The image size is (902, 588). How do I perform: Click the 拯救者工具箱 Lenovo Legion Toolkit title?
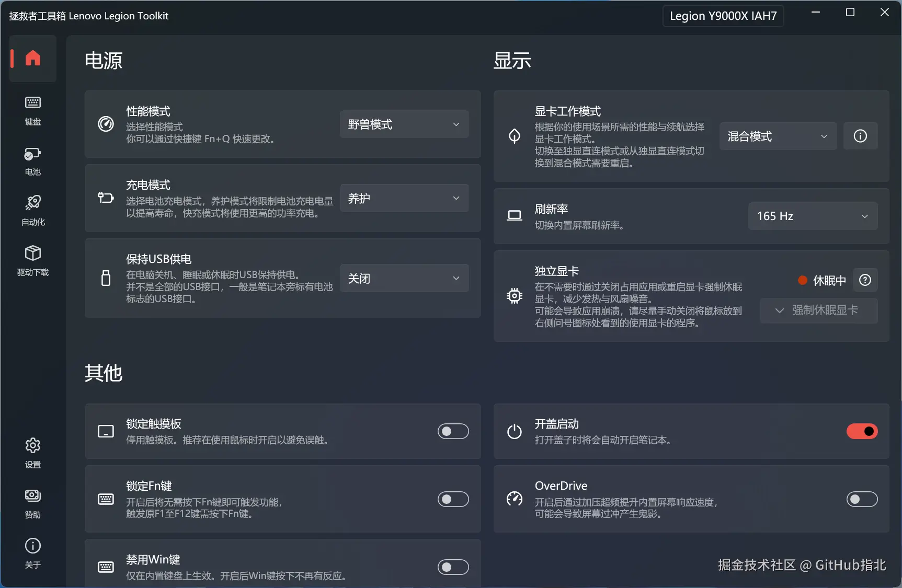[x=89, y=16]
